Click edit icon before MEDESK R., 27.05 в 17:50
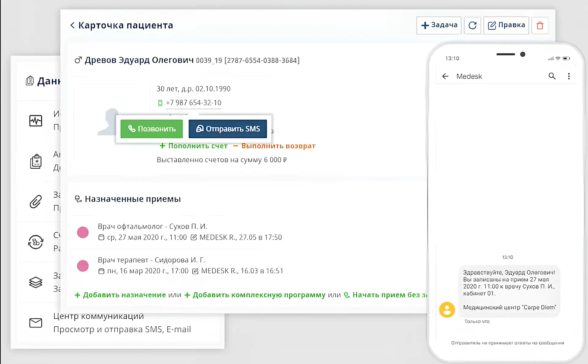 coord(194,237)
